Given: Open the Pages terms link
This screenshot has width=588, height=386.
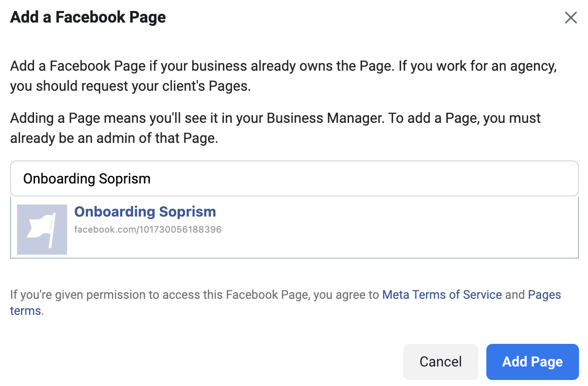Looking at the screenshot, I should tap(544, 295).
